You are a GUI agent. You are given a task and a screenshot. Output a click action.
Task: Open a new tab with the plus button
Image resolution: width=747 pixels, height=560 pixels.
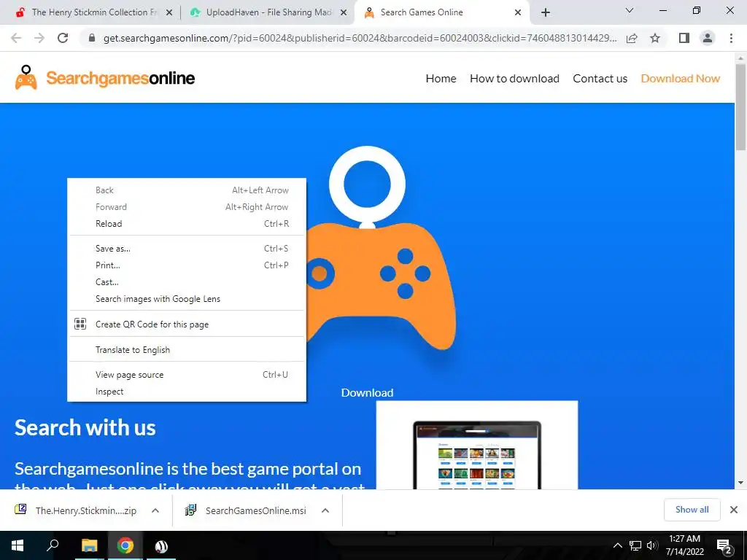(x=546, y=12)
